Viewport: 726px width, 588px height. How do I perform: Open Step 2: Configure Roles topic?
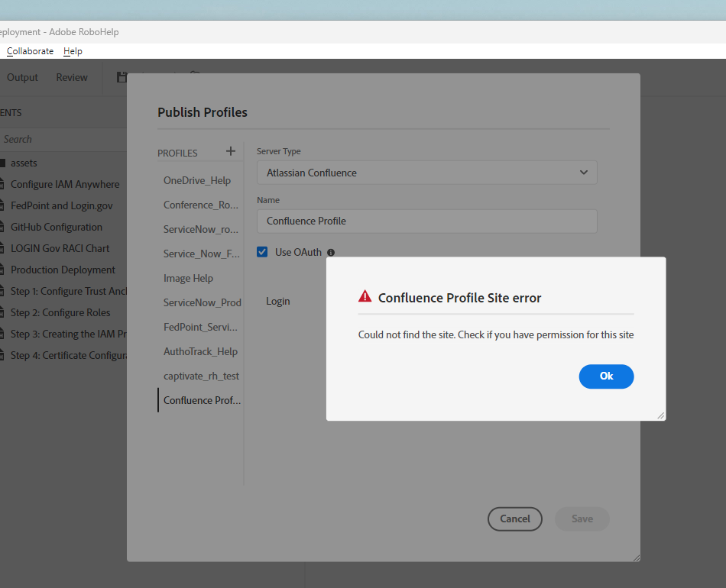tap(60, 313)
